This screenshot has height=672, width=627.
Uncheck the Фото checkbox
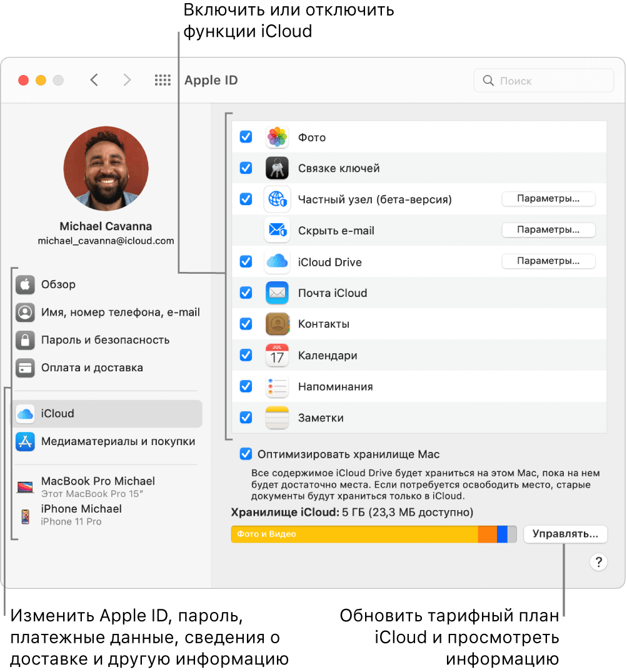[246, 137]
